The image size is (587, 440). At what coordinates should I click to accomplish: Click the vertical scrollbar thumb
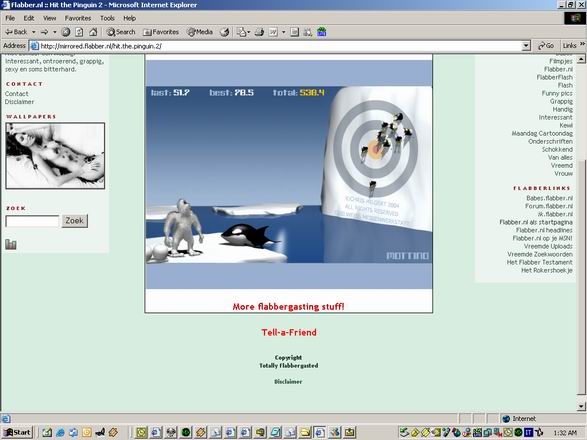point(581,277)
